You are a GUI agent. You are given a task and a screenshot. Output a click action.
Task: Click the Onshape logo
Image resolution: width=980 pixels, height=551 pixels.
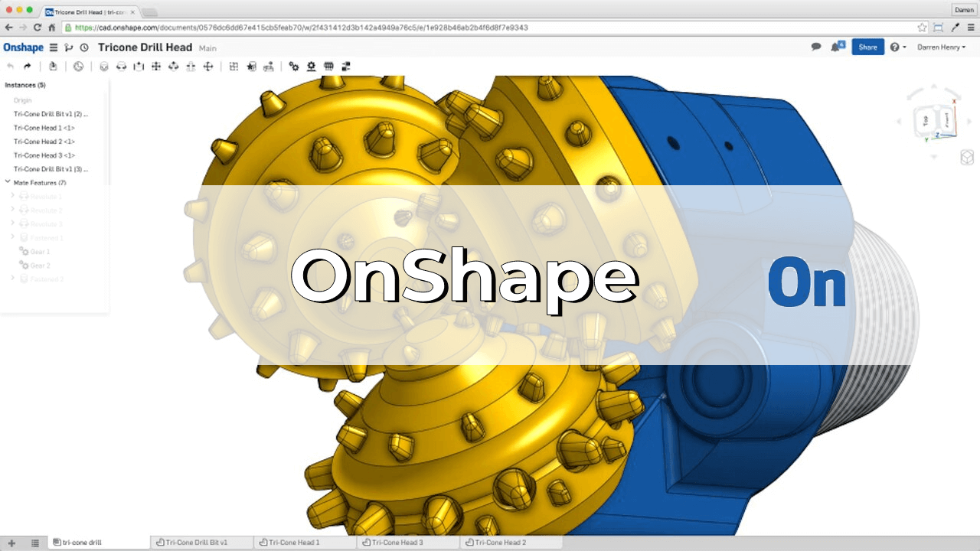[24, 47]
